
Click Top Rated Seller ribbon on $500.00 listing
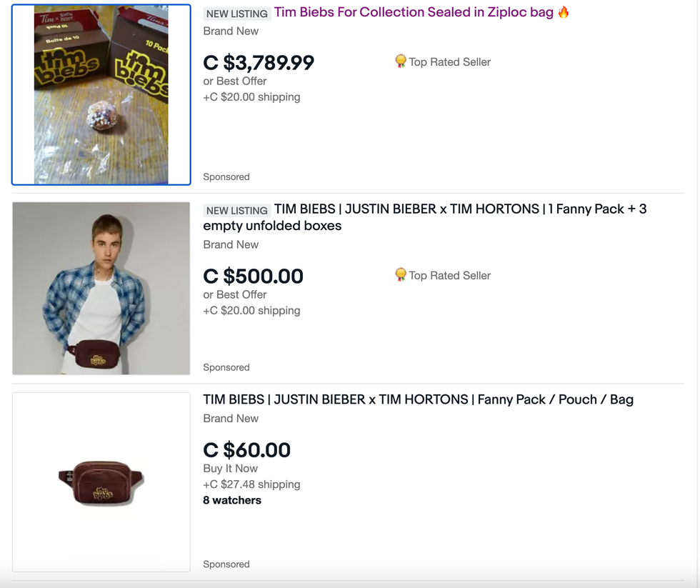[x=401, y=275]
